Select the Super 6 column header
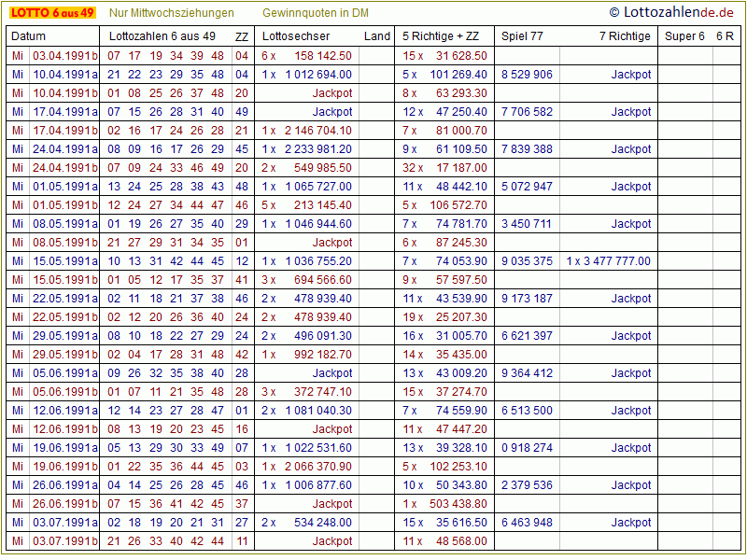 coord(684,36)
